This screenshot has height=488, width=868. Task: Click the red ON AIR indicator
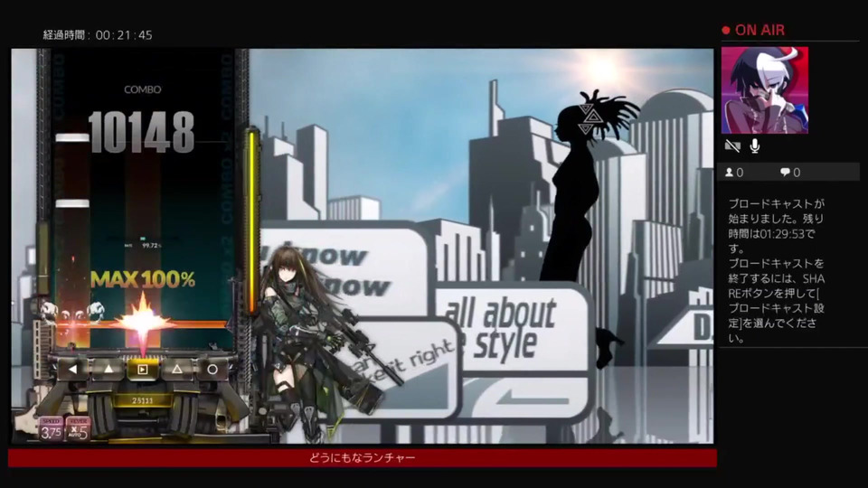coord(753,30)
